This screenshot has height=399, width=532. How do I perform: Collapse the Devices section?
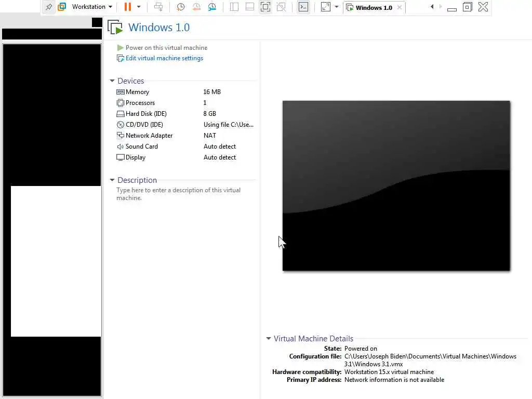(x=112, y=81)
